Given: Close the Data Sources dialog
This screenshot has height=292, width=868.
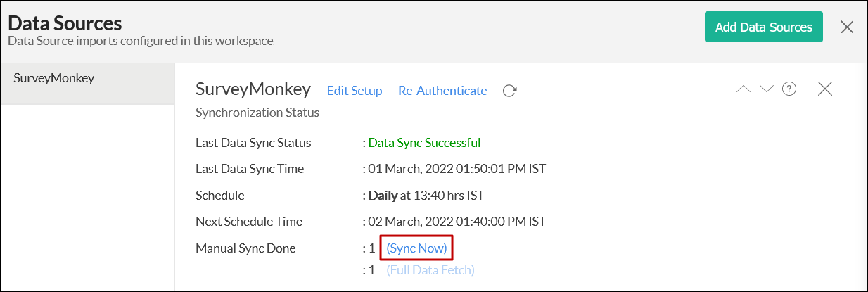Looking at the screenshot, I should click(847, 27).
